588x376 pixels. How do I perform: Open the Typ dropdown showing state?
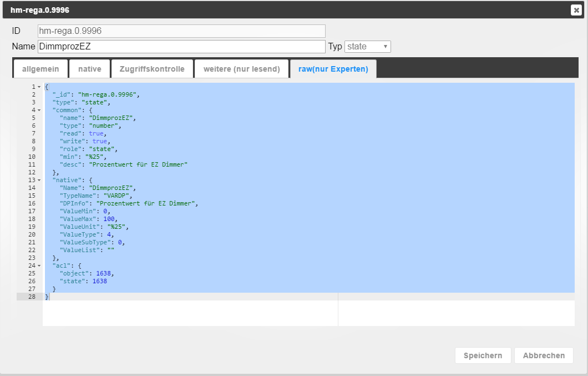368,47
